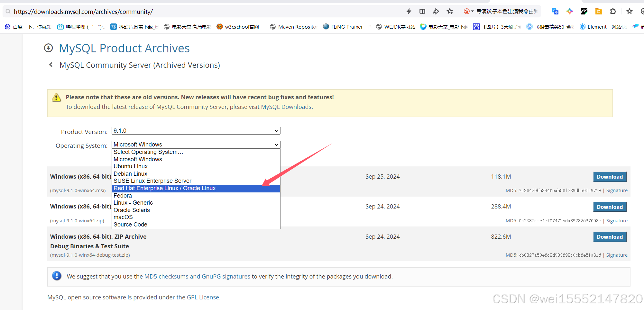Open the Sogou search engine icon
Image resolution: width=644 pixels, height=310 pixels.
[467, 12]
